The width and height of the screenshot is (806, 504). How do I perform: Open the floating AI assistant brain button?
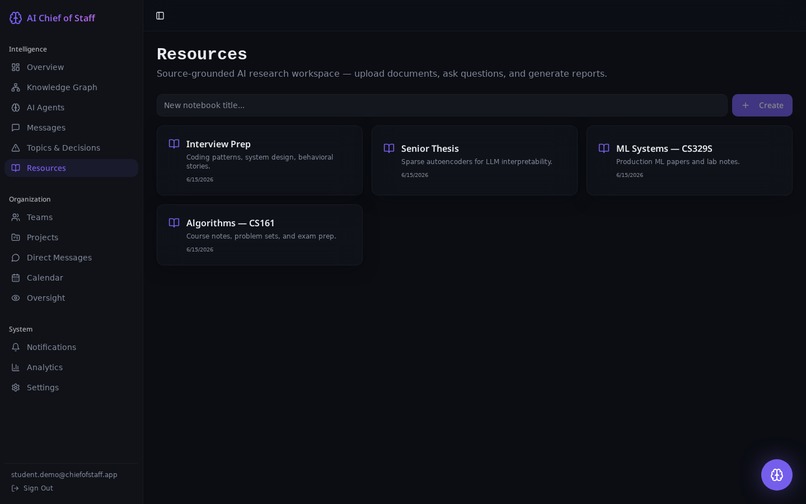tap(776, 474)
